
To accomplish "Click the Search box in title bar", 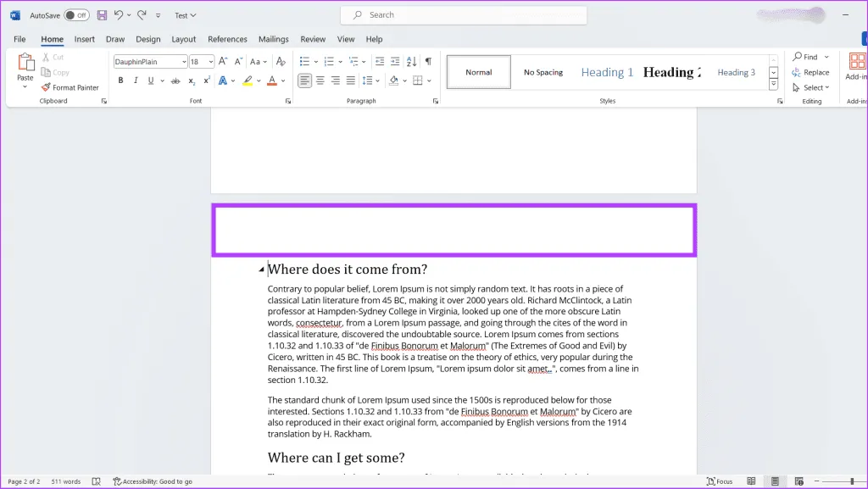I will (464, 15).
